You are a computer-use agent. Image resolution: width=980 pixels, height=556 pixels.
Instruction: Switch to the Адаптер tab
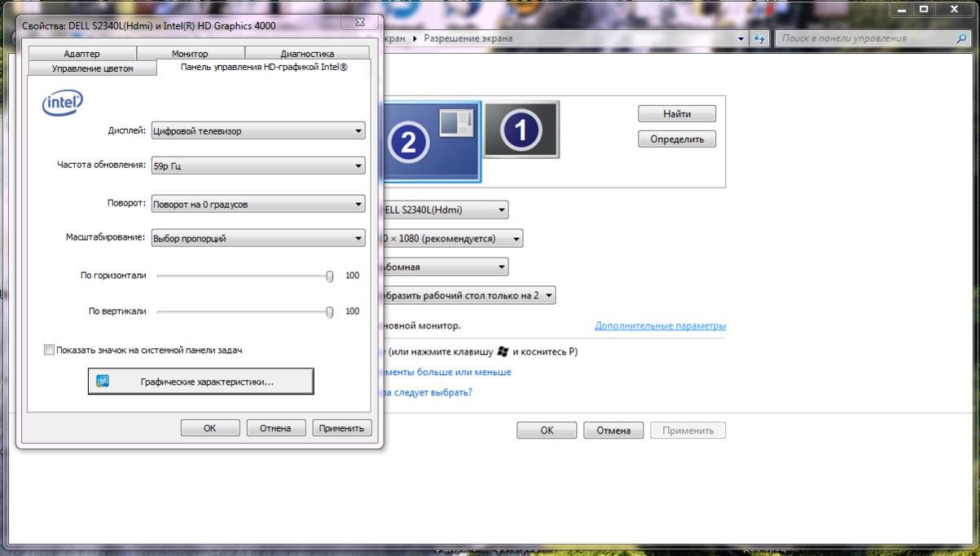[81, 54]
